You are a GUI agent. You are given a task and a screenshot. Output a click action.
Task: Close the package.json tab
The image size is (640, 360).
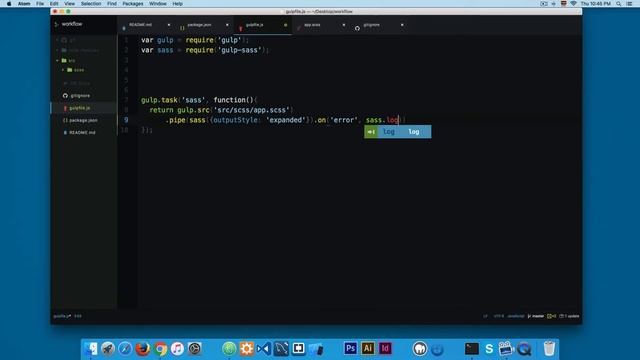click(x=227, y=25)
